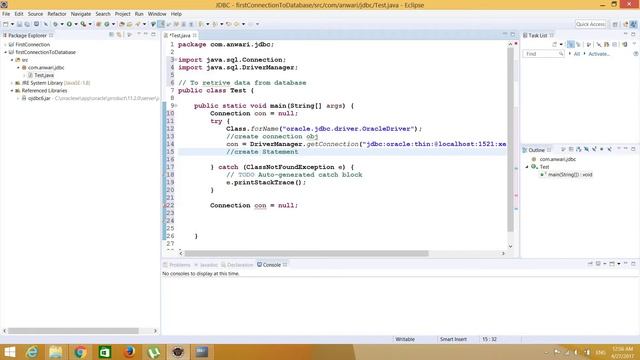Open the Run icon dropdown arrow
Screen dimensions: 640x360
tap(76, 24)
